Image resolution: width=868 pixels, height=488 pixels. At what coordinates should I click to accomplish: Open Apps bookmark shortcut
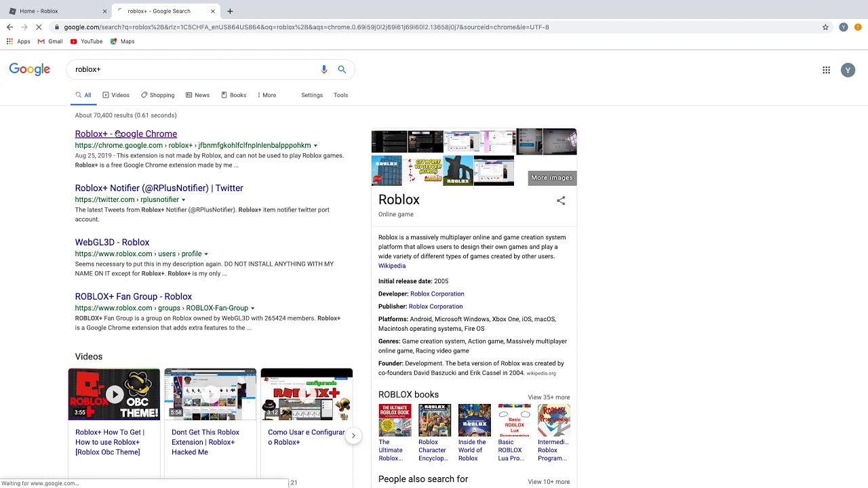(18, 41)
